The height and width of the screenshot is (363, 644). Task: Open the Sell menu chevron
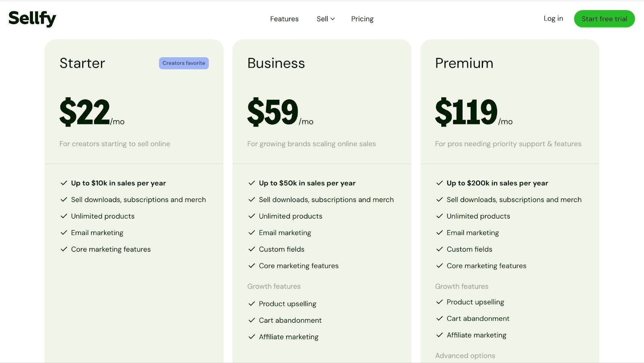333,19
